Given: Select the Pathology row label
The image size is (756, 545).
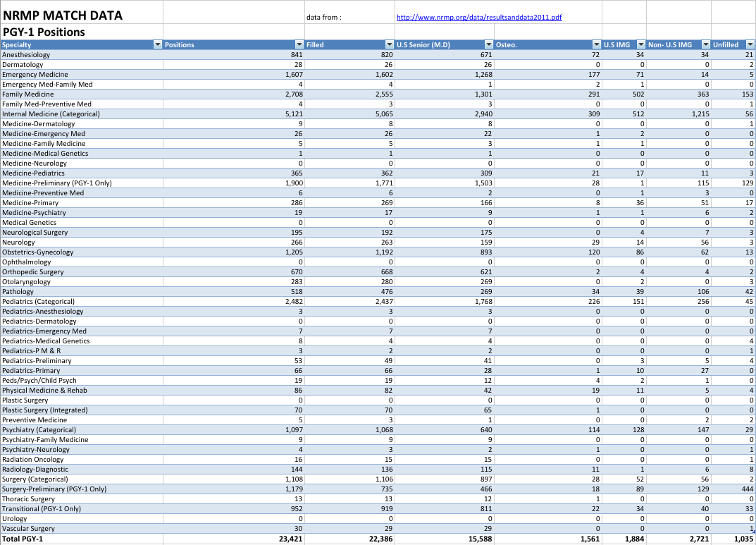Looking at the screenshot, I should [x=82, y=292].
